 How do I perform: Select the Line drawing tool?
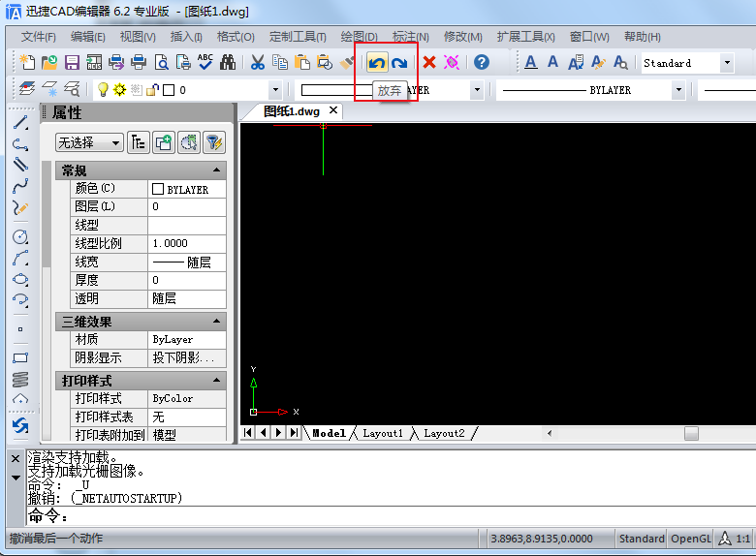pos(20,123)
